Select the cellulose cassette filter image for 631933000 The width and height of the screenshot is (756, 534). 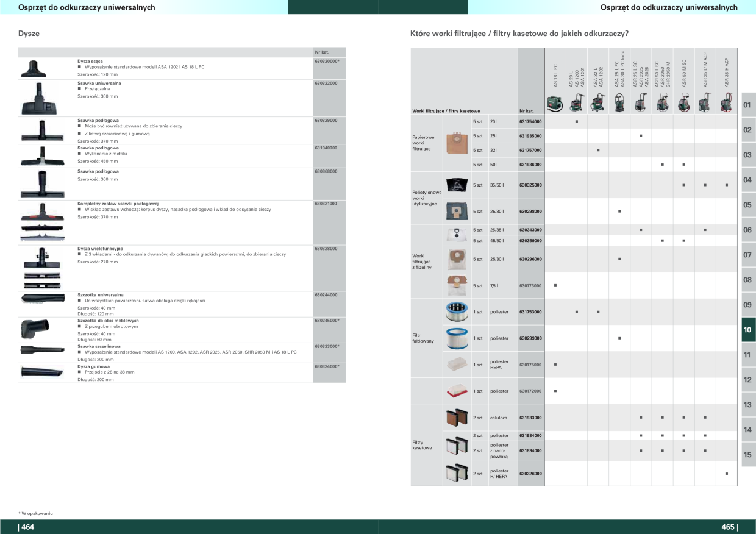click(457, 418)
